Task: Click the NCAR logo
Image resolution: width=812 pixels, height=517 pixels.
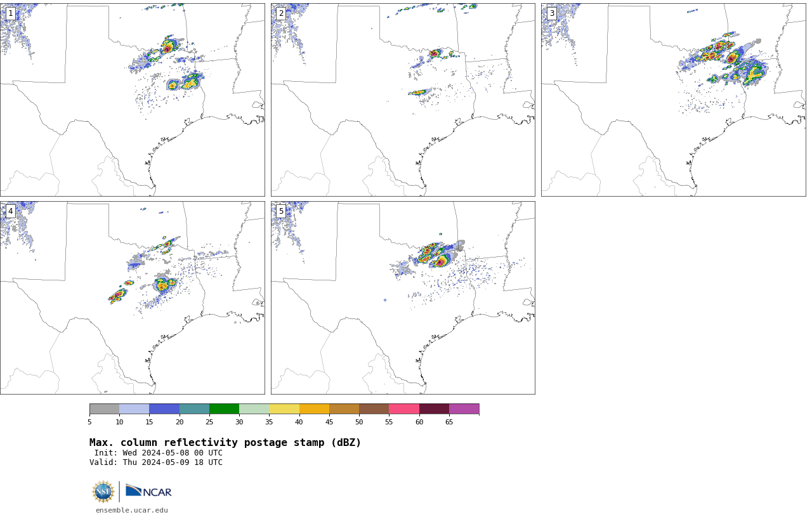Action: [x=148, y=491]
